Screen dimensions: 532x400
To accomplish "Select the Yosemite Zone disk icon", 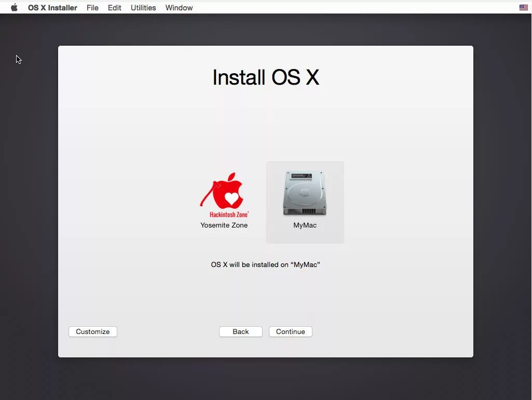I will pyautogui.click(x=224, y=195).
